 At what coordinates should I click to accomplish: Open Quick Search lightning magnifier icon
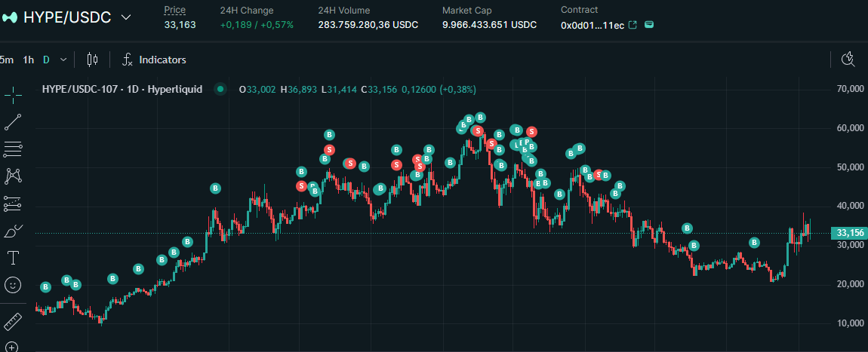(848, 60)
